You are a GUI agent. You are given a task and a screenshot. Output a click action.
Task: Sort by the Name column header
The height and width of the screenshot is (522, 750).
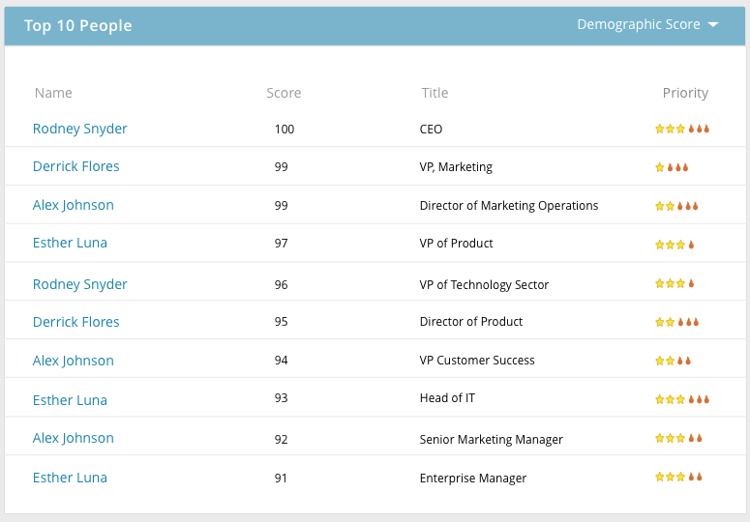point(53,93)
